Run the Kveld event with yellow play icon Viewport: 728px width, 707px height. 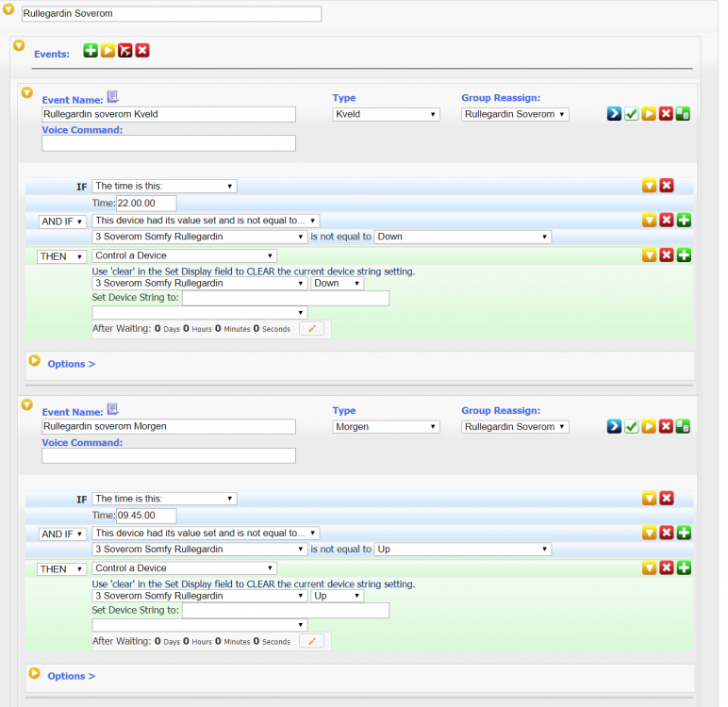pos(649,114)
